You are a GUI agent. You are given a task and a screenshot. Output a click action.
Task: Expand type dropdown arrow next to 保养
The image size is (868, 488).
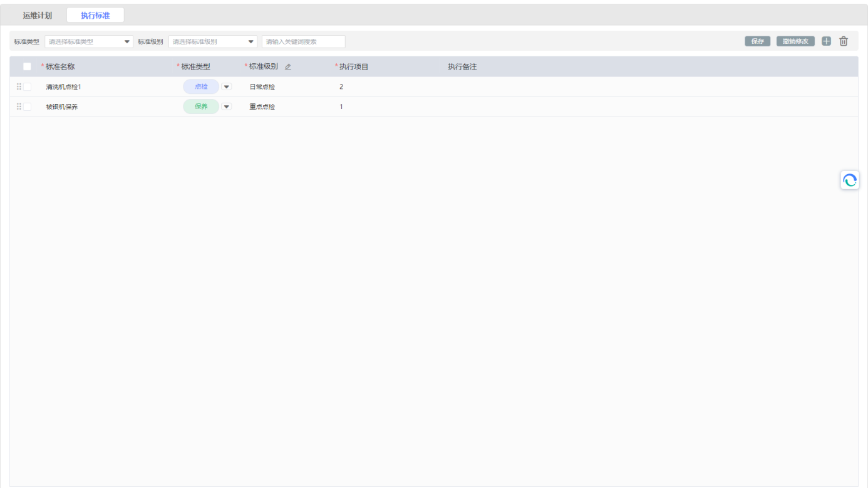pyautogui.click(x=227, y=107)
